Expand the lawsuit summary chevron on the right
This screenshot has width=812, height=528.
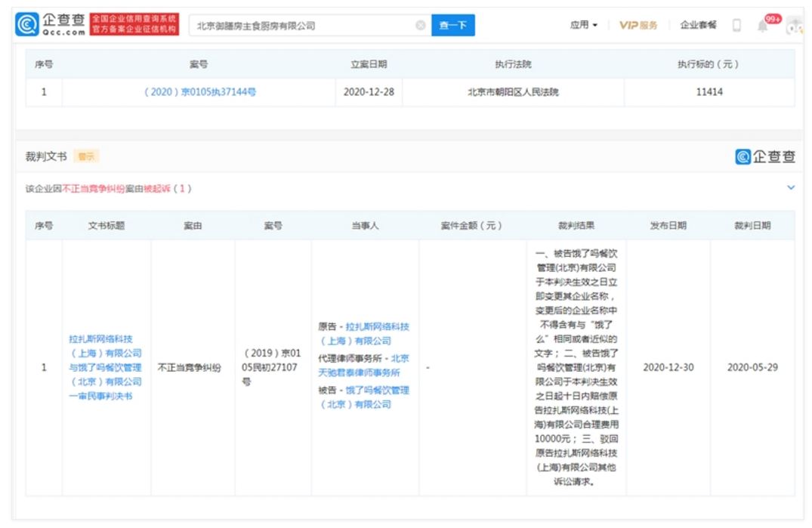[x=791, y=187]
